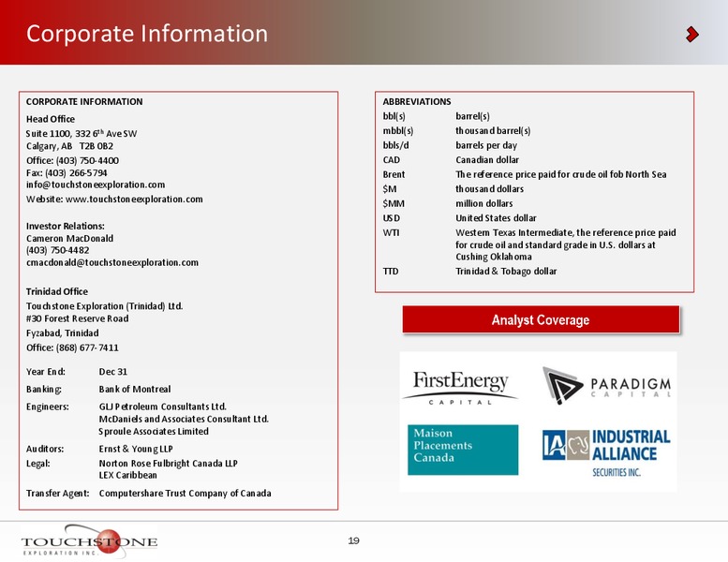Click #30 Forest Reserve Road line
The image size is (728, 562).
pos(78,318)
